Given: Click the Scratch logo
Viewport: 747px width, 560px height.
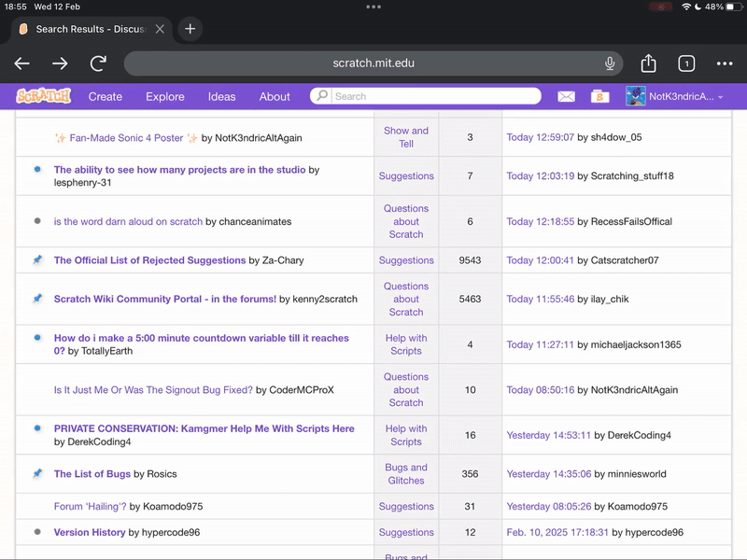Looking at the screenshot, I should click(43, 96).
